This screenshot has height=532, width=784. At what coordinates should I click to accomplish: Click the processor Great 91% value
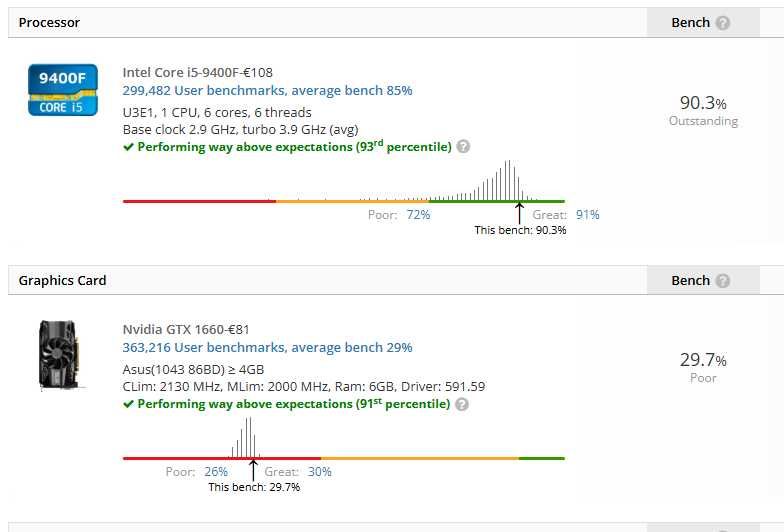click(x=588, y=215)
